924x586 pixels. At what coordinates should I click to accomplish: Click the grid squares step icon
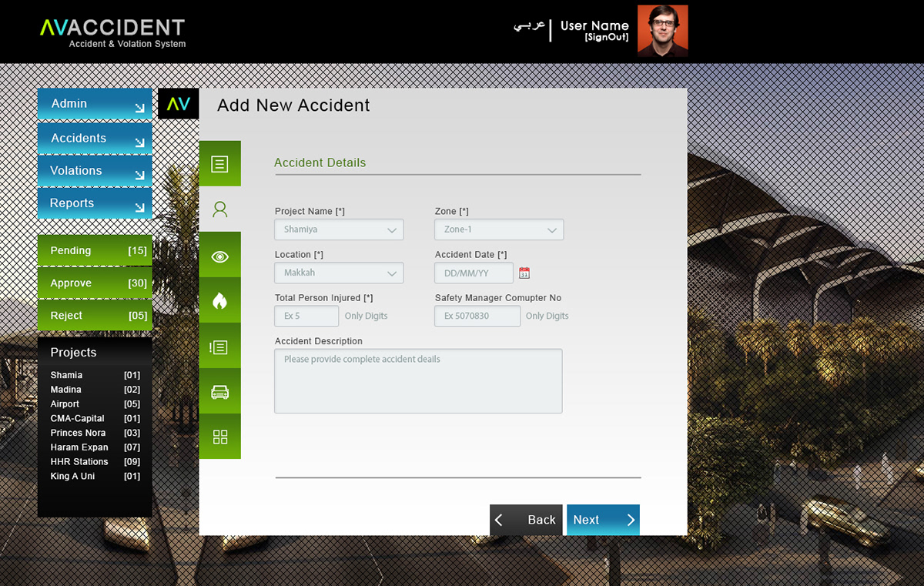[219, 437]
